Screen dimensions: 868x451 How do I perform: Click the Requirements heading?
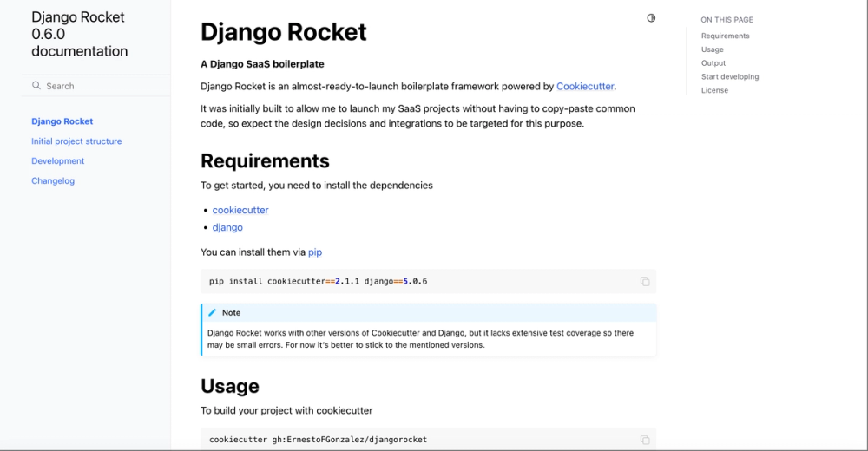pos(265,161)
